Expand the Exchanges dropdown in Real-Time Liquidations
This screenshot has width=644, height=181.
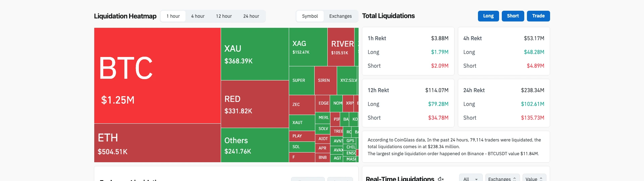click(502, 179)
